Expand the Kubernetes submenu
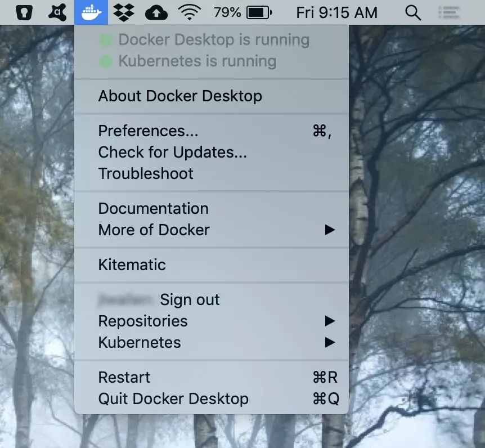The width and height of the screenshot is (485, 448). (x=212, y=343)
